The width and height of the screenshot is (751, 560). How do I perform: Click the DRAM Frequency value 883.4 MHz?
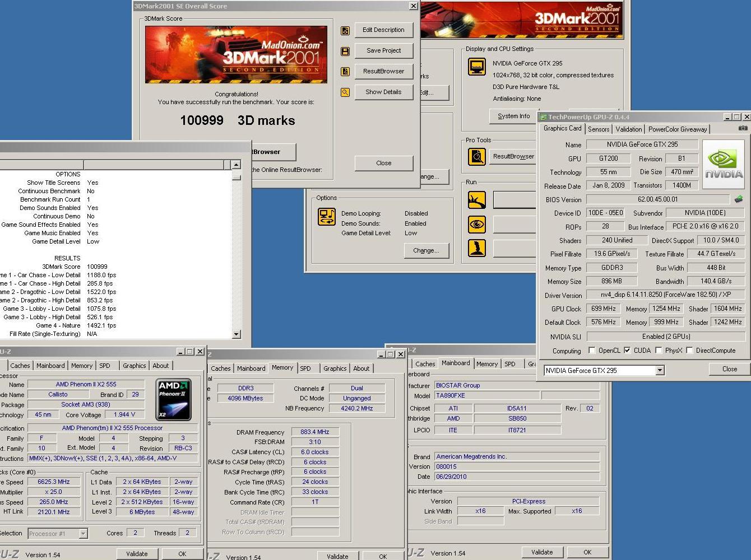pos(315,432)
